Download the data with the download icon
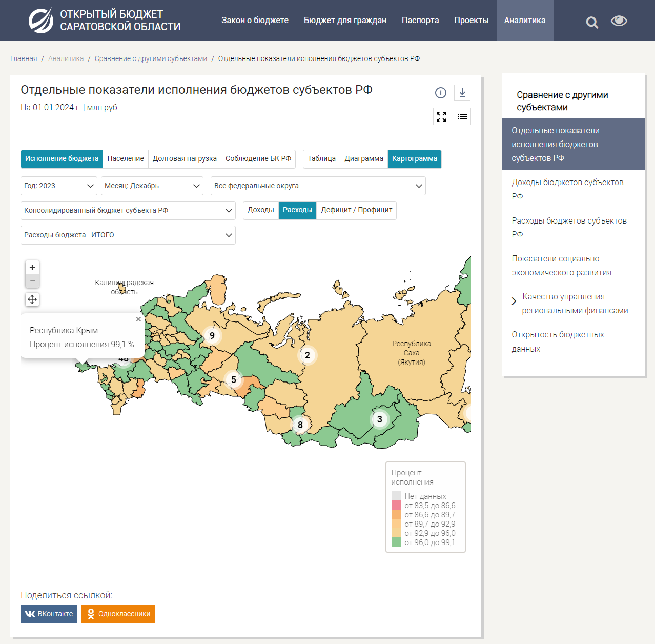 462,93
